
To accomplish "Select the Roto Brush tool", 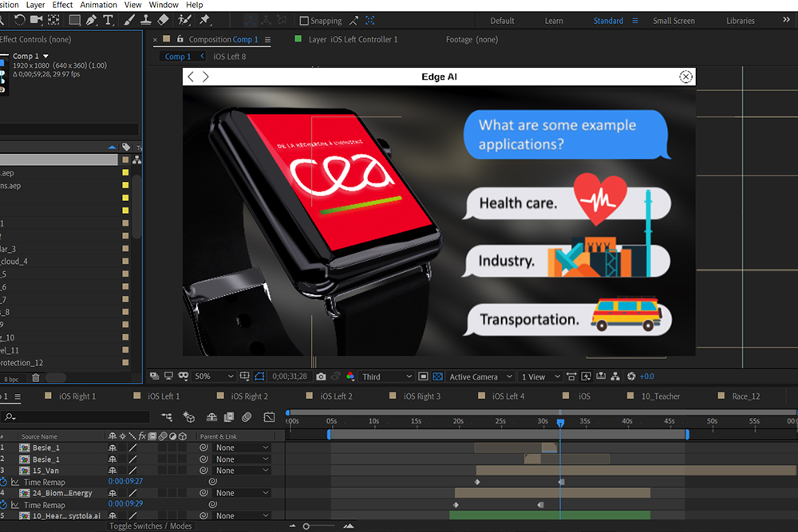I will click(x=184, y=20).
